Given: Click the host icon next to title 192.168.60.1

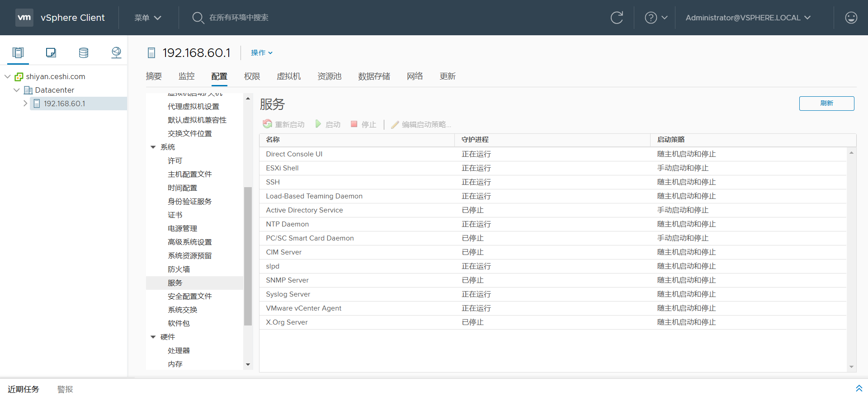Looking at the screenshot, I should coord(151,53).
